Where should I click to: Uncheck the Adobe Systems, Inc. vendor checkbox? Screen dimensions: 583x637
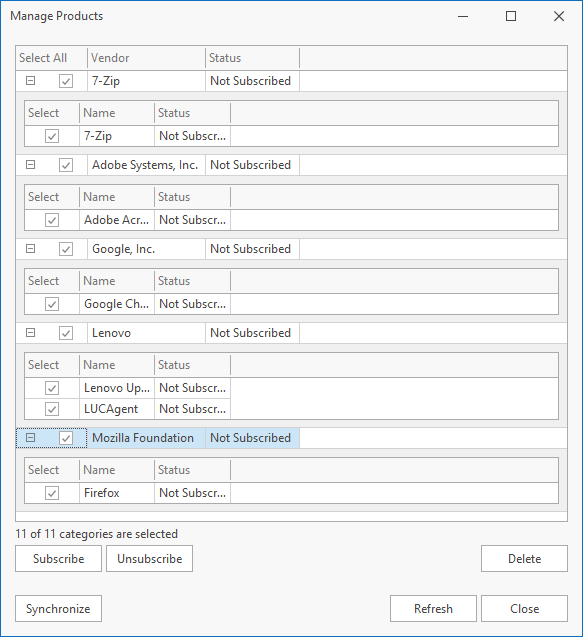pyautogui.click(x=66, y=165)
